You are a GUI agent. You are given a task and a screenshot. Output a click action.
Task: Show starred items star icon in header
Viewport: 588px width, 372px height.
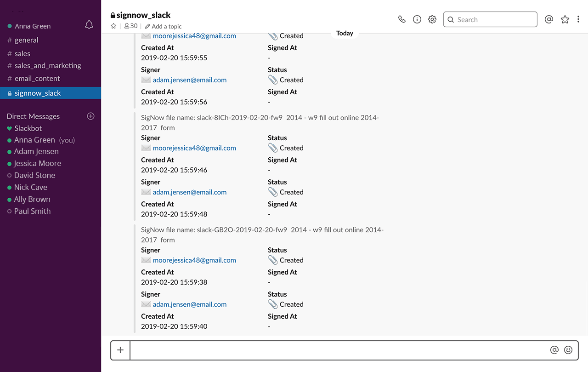(x=565, y=19)
